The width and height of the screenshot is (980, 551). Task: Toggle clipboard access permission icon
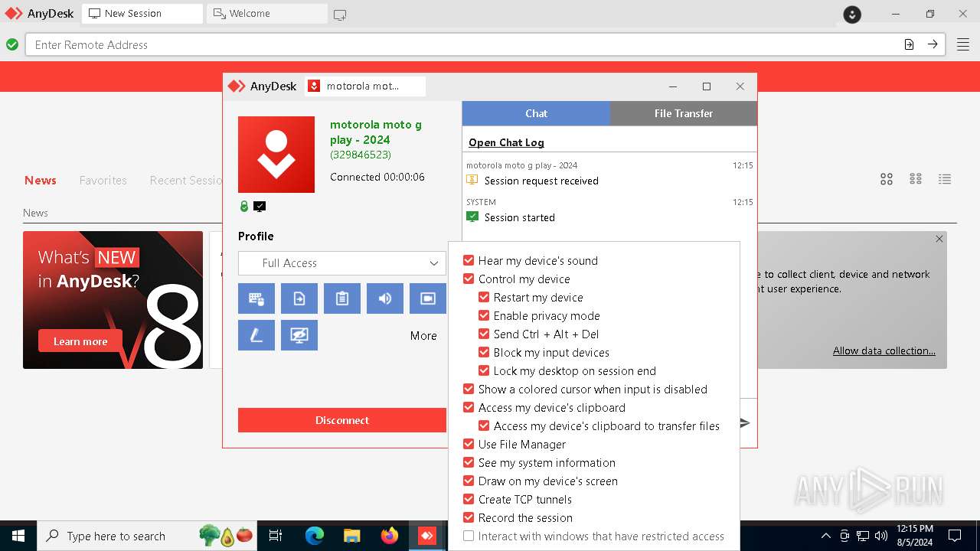click(342, 298)
